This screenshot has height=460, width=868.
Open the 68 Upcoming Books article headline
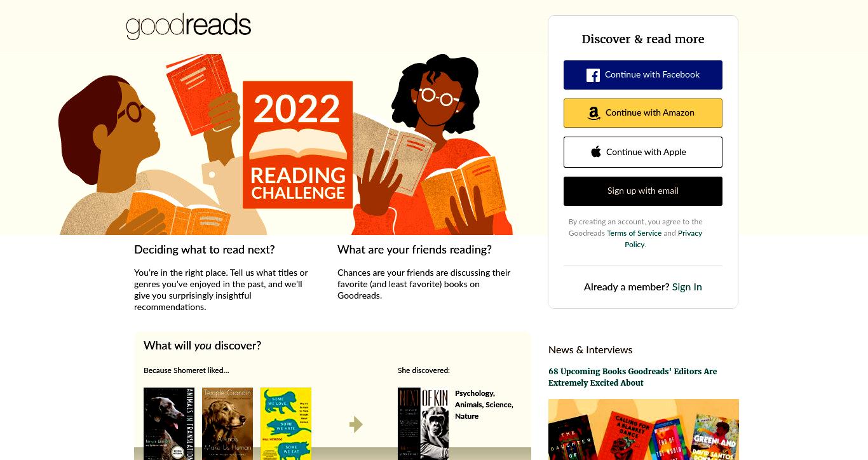(633, 377)
